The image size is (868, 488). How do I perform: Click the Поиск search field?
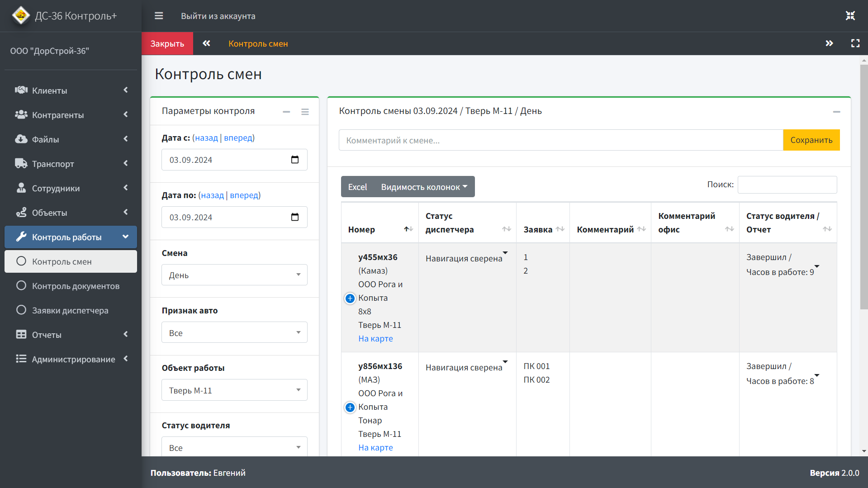[x=787, y=185]
